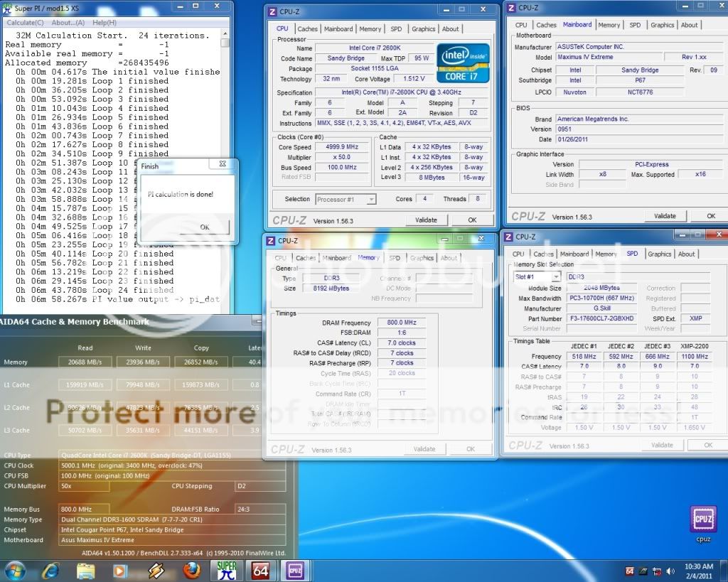Click the Super PI title bar icon
Image resolution: width=728 pixels, height=582 pixels.
7,7
